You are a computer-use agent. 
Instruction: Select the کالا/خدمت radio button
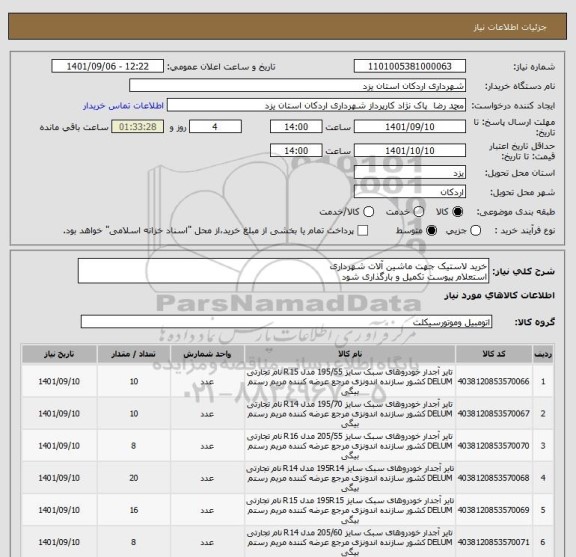(368, 212)
